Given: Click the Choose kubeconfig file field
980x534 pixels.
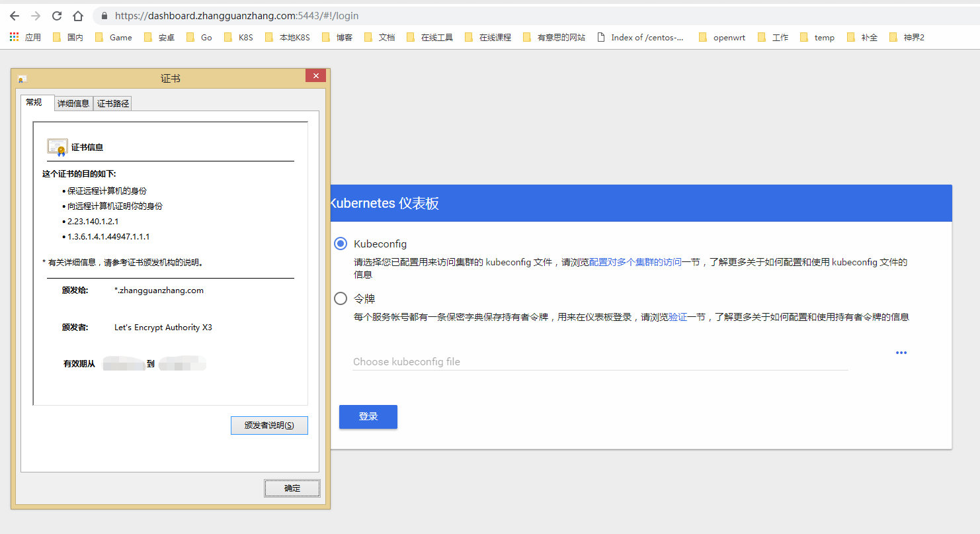Looking at the screenshot, I should coord(600,362).
